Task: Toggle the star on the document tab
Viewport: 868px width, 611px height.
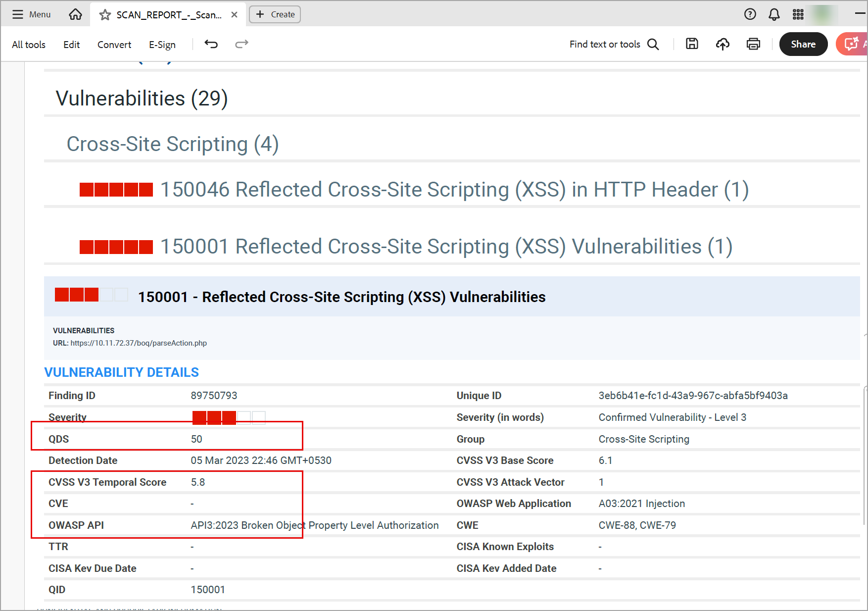Action: tap(104, 14)
